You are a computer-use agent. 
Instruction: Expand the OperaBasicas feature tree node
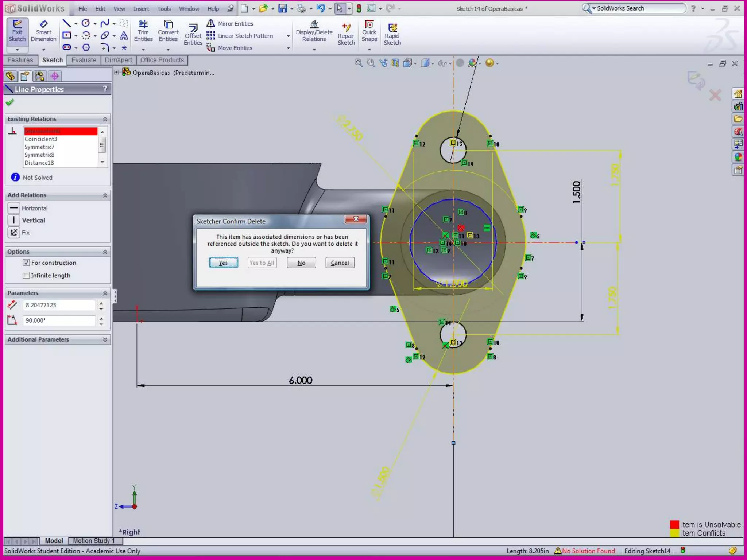coord(116,73)
